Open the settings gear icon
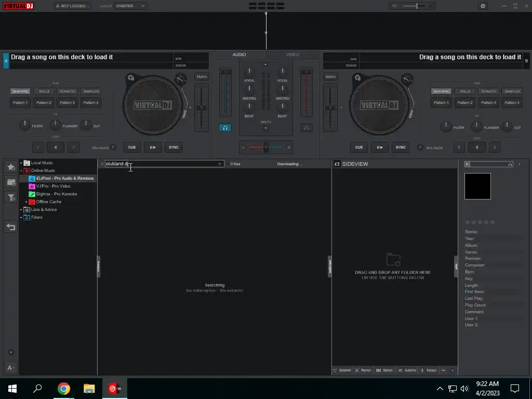Image resolution: width=532 pixels, height=399 pixels. [483, 6]
